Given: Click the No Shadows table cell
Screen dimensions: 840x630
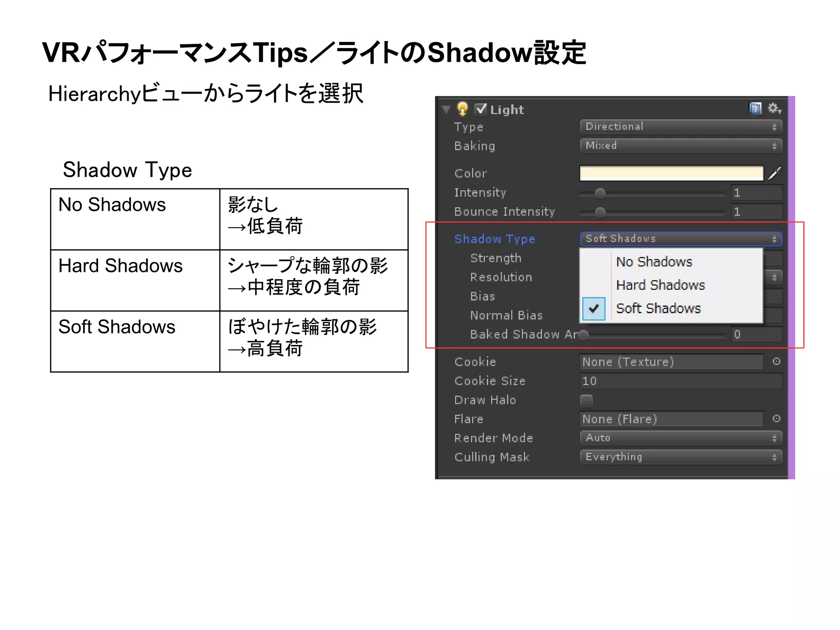Looking at the screenshot, I should (x=135, y=219).
